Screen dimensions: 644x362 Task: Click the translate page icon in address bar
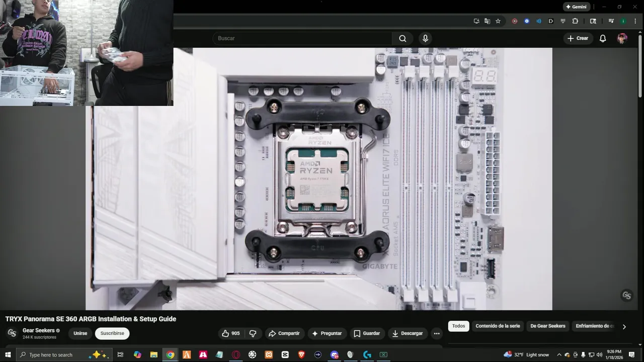tap(487, 21)
